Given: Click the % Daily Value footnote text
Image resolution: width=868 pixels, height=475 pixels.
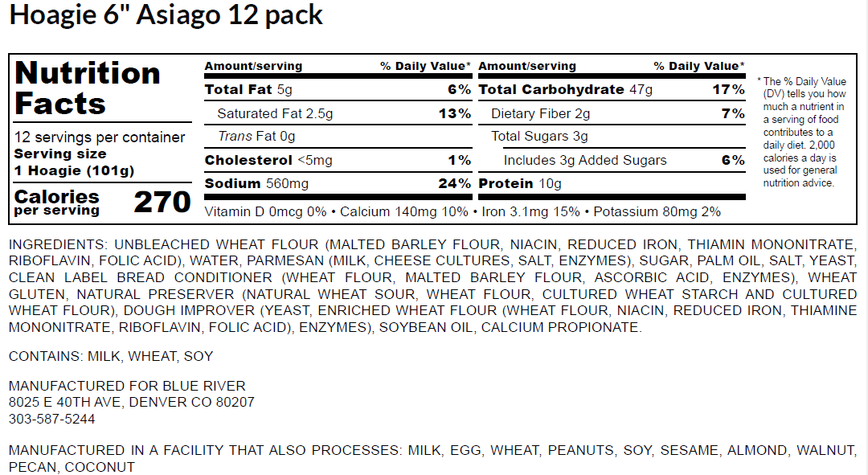Looking at the screenshot, I should coord(800,132).
